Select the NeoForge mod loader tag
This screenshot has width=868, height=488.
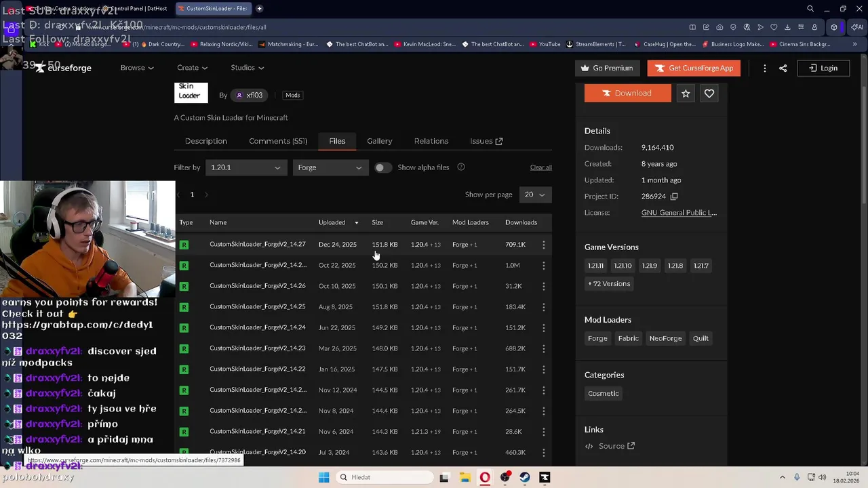[666, 338]
